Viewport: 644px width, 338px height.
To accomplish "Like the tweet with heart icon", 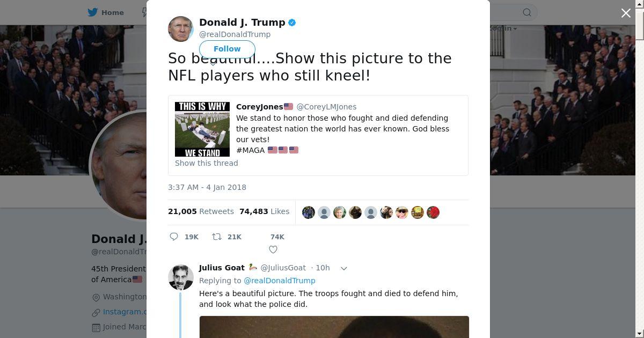I will tap(273, 249).
